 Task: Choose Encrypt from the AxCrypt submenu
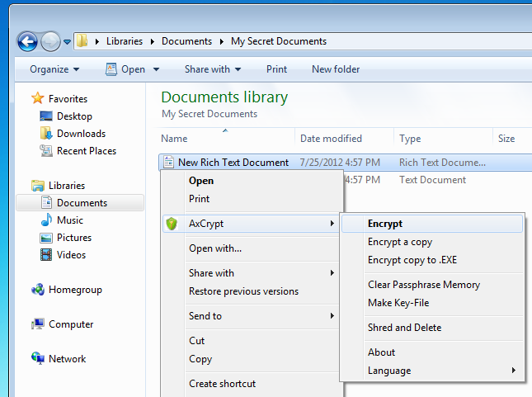(385, 224)
